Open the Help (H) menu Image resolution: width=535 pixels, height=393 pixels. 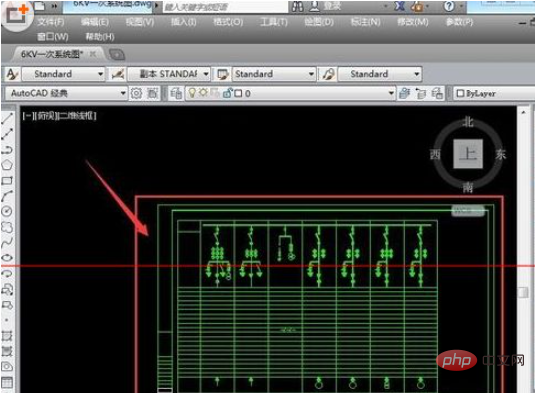(100, 37)
